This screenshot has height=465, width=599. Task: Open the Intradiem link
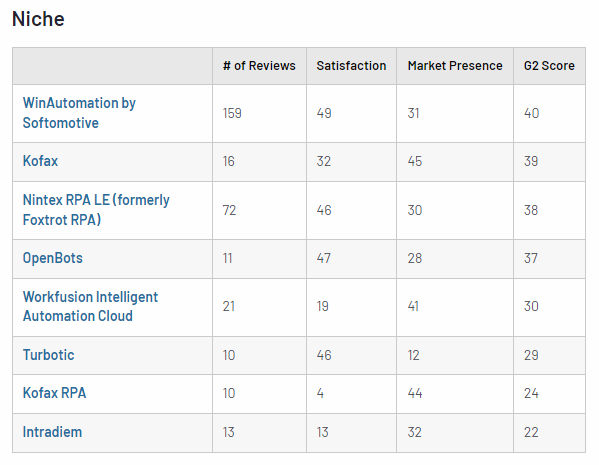[52, 432]
